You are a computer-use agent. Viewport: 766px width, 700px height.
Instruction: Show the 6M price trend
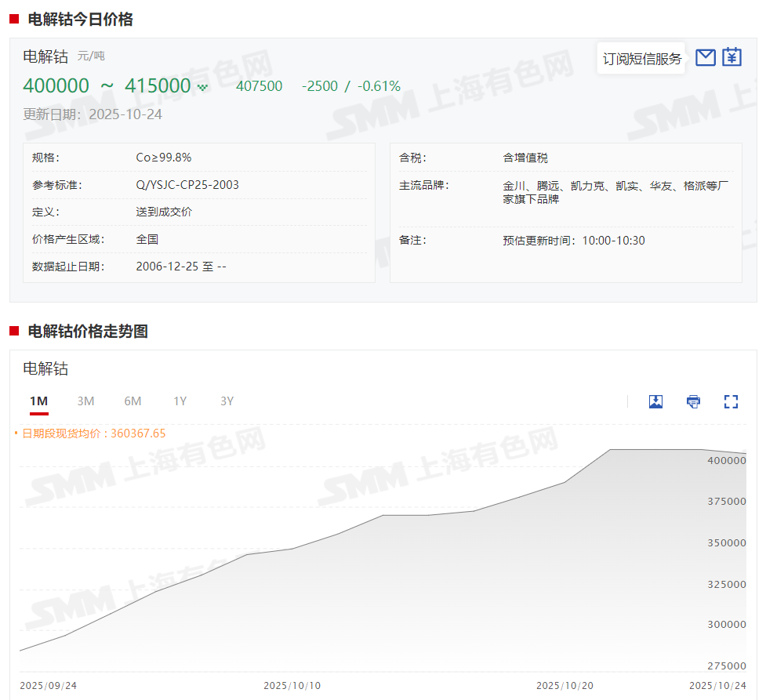point(133,401)
